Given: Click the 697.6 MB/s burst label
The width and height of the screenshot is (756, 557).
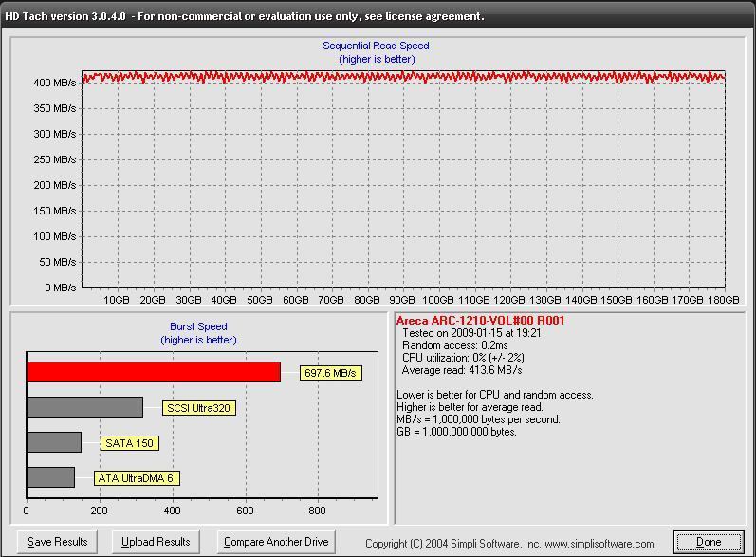Looking at the screenshot, I should 330,373.
